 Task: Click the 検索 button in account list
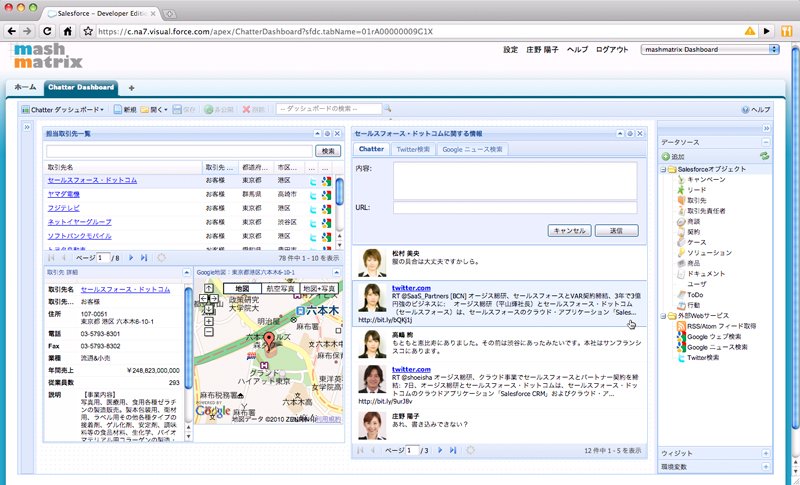(x=328, y=151)
